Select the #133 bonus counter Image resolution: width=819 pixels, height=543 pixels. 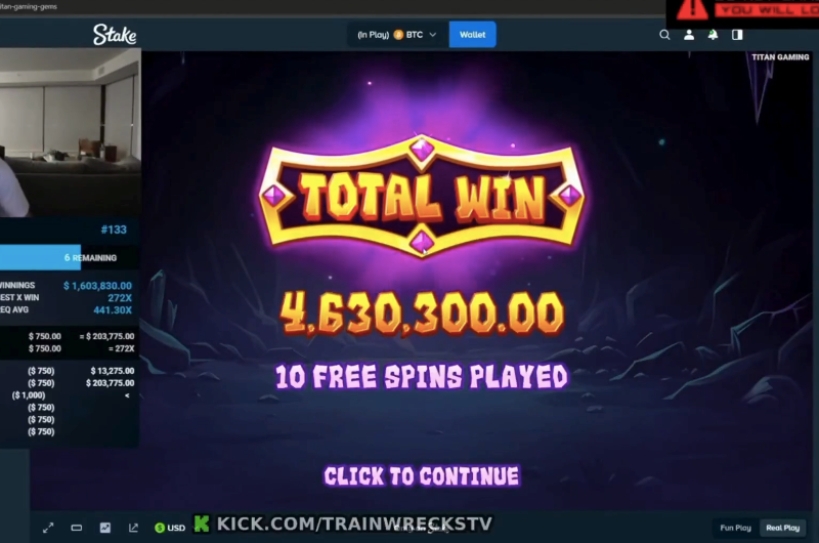[113, 230]
